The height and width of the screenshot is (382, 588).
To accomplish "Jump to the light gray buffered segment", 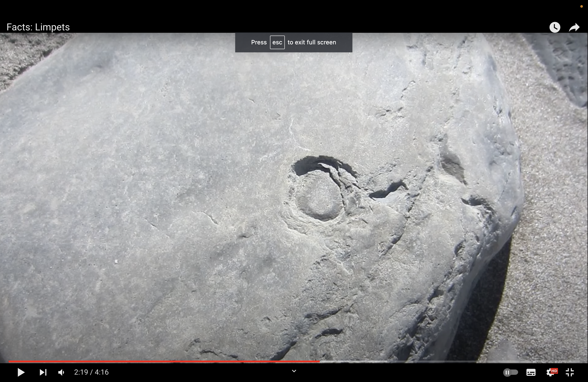I will click(x=353, y=361).
